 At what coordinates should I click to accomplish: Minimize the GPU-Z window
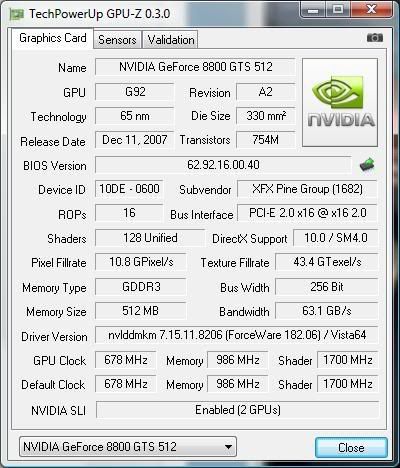(x=313, y=10)
